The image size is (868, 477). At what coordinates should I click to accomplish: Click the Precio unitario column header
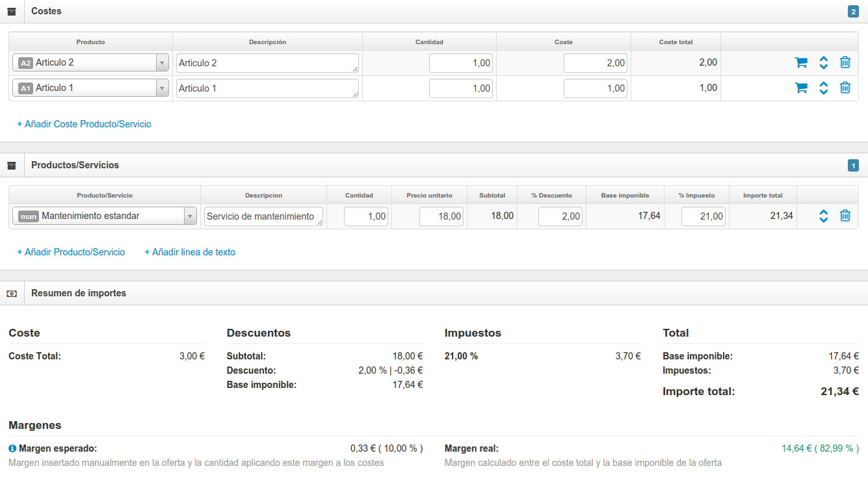[429, 196]
